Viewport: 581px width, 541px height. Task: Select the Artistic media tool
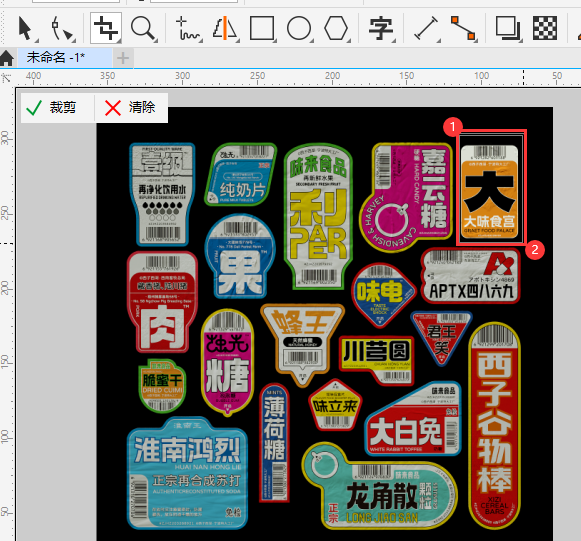[x=225, y=28]
